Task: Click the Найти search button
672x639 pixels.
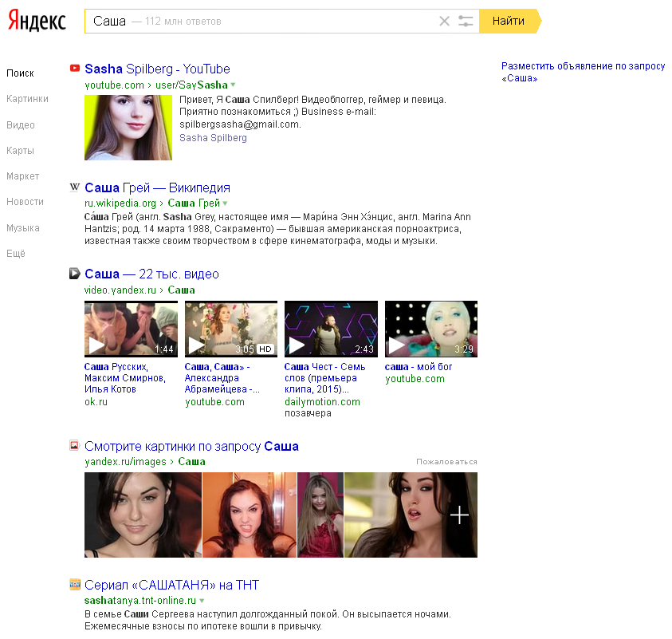Action: click(509, 21)
